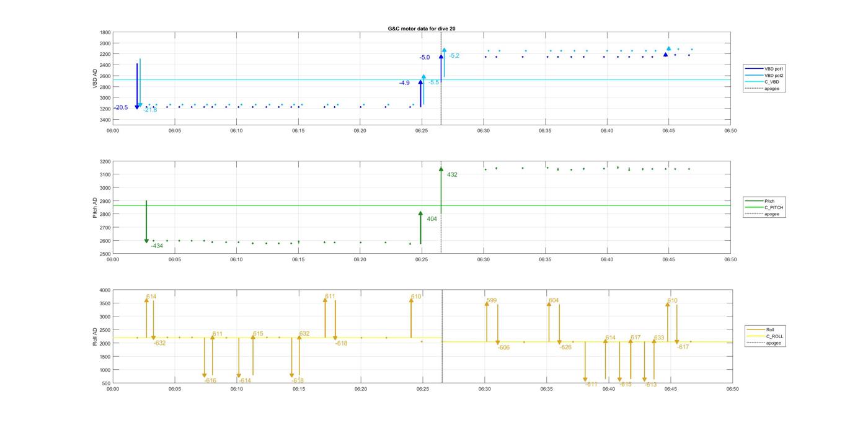Image resolution: width=868 pixels, height=430 pixels.
Task: Click the "1800" y-axis tick label
Action: [105, 32]
